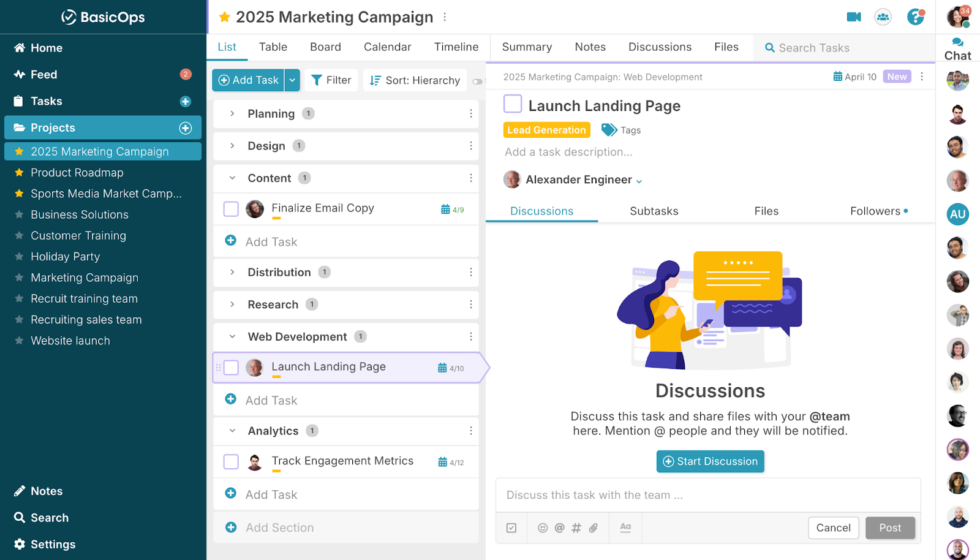Viewport: 980px width, 560px height.
Task: Open the team members icon
Action: click(x=883, y=17)
